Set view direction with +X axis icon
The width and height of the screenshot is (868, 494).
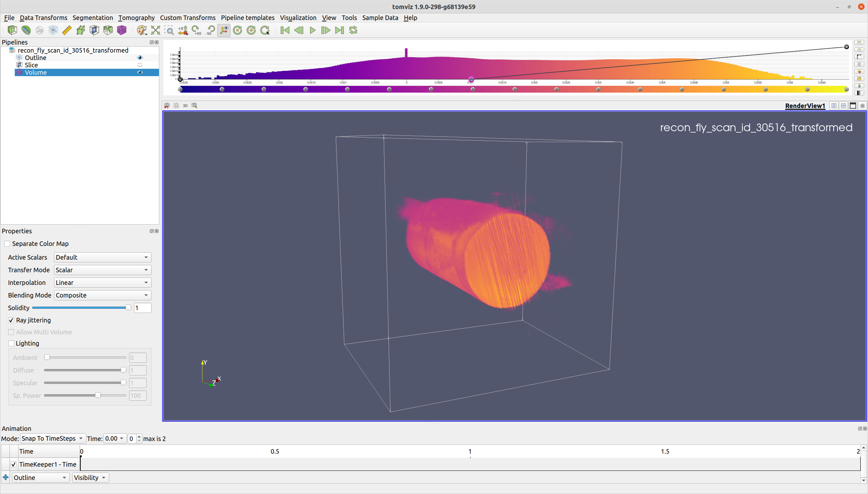click(183, 30)
